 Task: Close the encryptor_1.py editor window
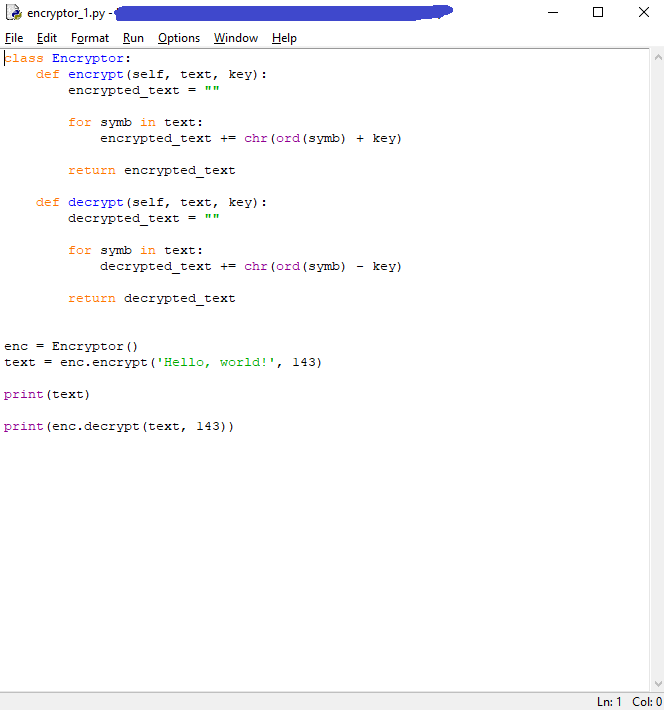(644, 12)
